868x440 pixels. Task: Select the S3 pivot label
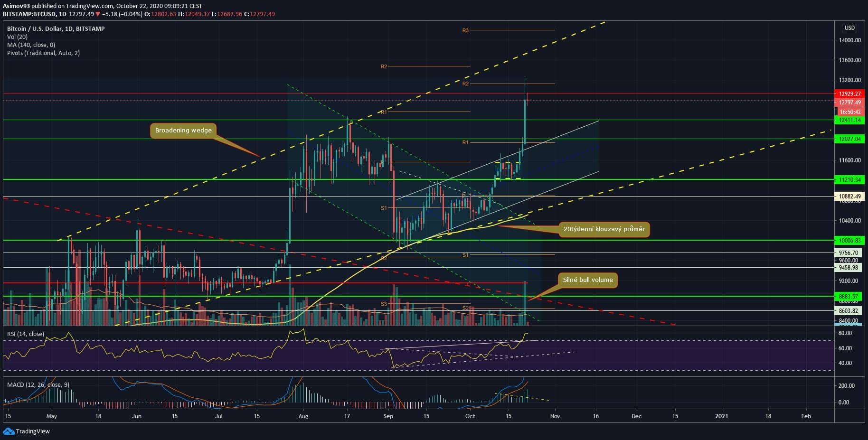384,304
